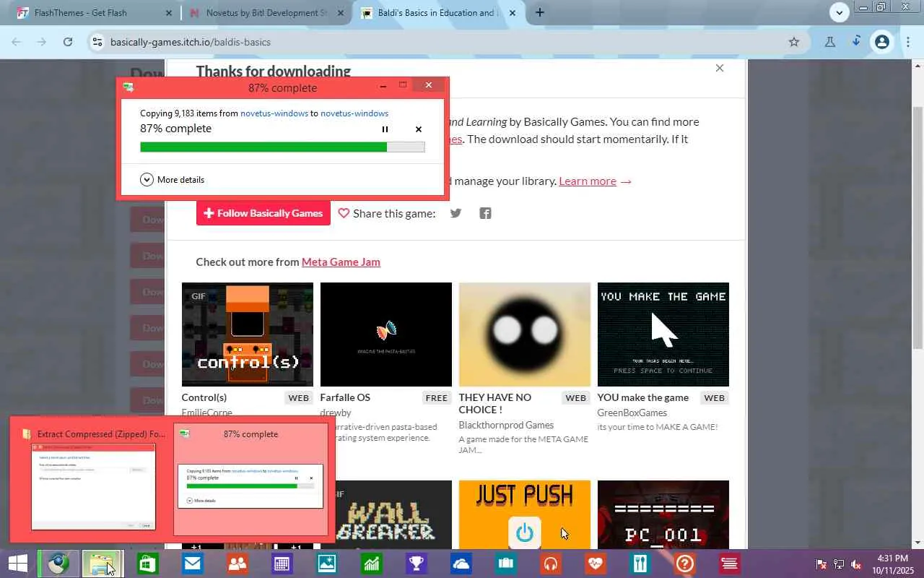Click the copy progress bar
The width and height of the screenshot is (924, 578).
coord(282,147)
